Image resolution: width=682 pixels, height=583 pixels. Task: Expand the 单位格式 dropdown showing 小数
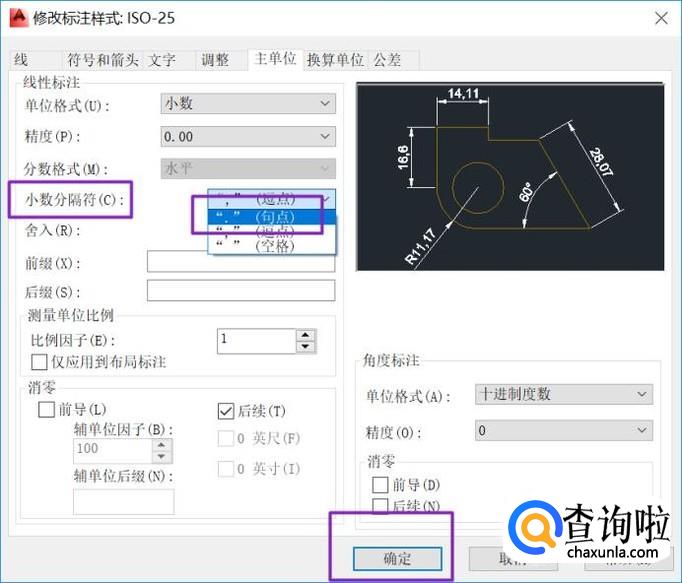pyautogui.click(x=248, y=103)
